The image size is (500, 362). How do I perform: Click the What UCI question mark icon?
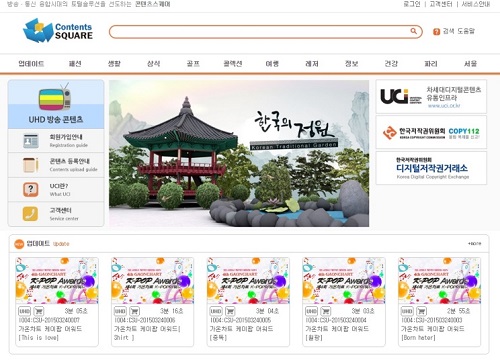(x=31, y=189)
